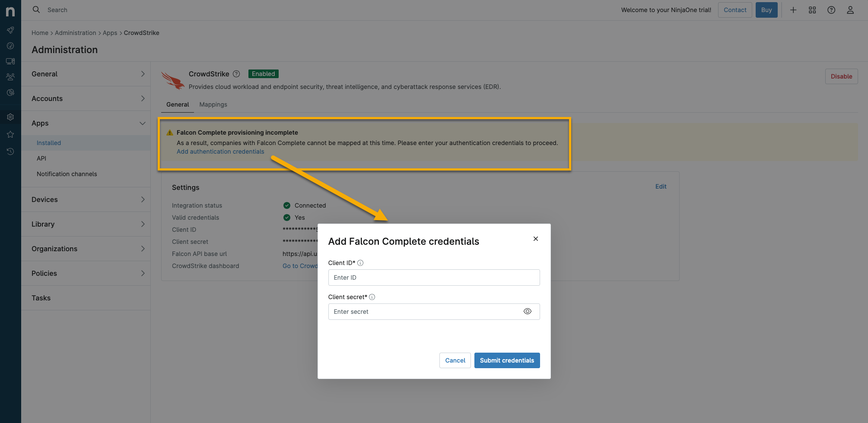The width and height of the screenshot is (868, 423).
Task: Click the Buy button
Action: point(766,10)
